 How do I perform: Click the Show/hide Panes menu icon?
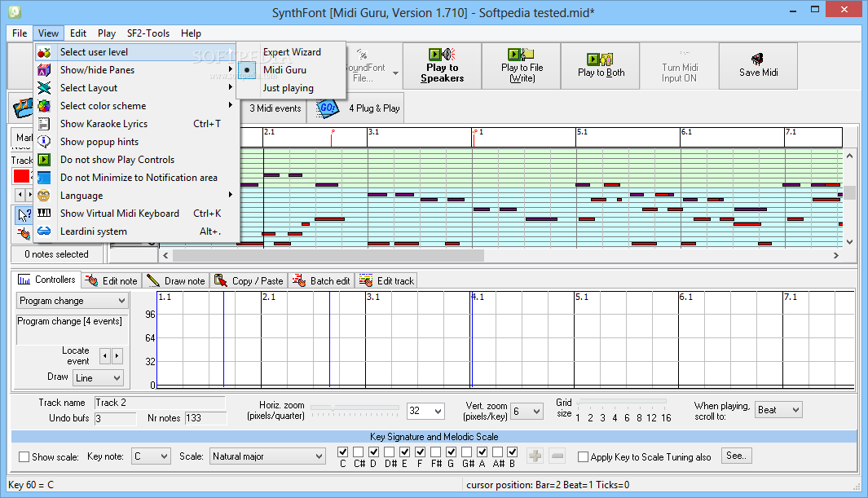tap(44, 70)
